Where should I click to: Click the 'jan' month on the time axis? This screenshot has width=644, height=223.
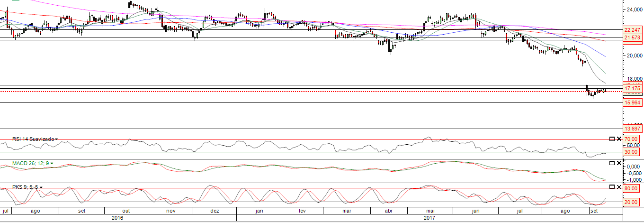point(259,210)
